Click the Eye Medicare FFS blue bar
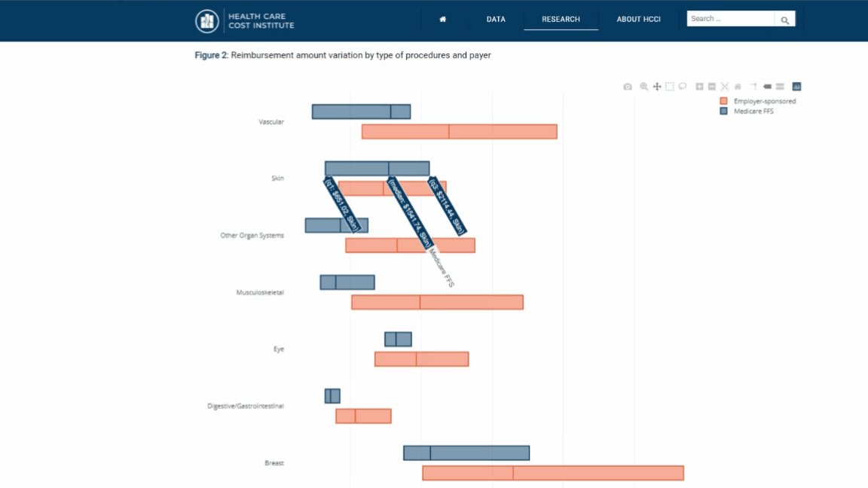The width and height of the screenshot is (868, 488). (398, 339)
